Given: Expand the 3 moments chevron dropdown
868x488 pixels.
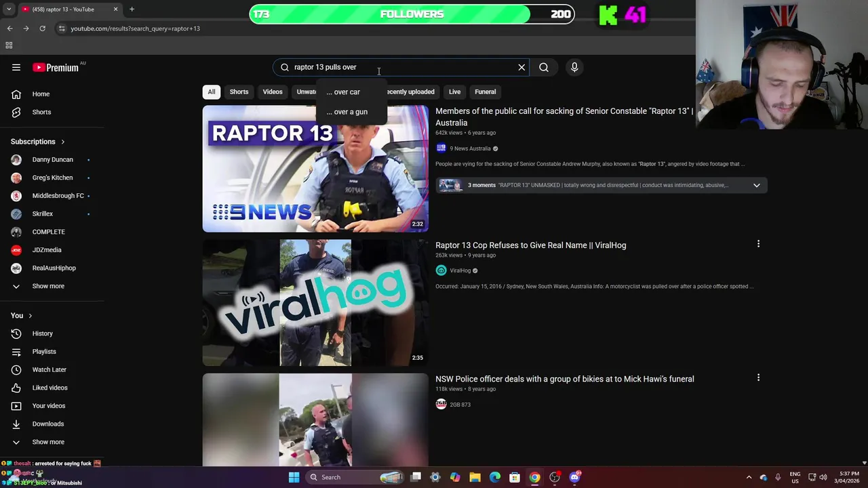Looking at the screenshot, I should point(757,185).
